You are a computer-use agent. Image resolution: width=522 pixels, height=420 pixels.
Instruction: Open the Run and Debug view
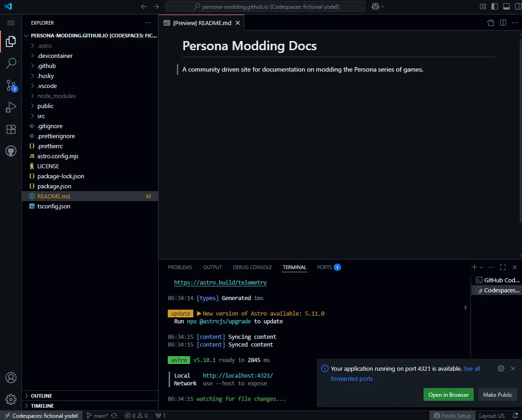point(11,107)
